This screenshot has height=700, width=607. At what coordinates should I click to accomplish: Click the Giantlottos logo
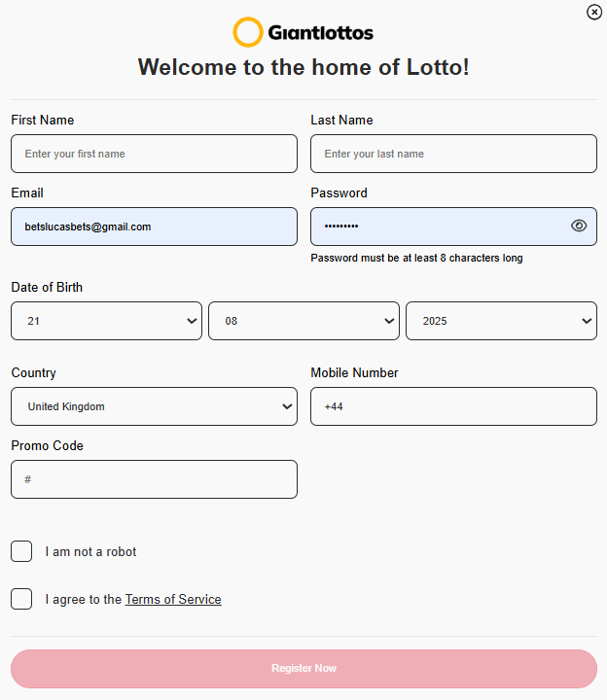pos(303,32)
